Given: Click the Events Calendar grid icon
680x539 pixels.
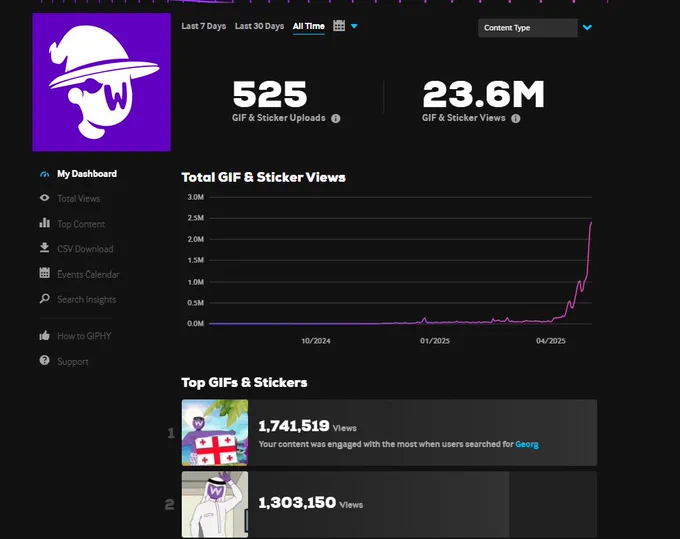Looking at the screenshot, I should point(44,273).
